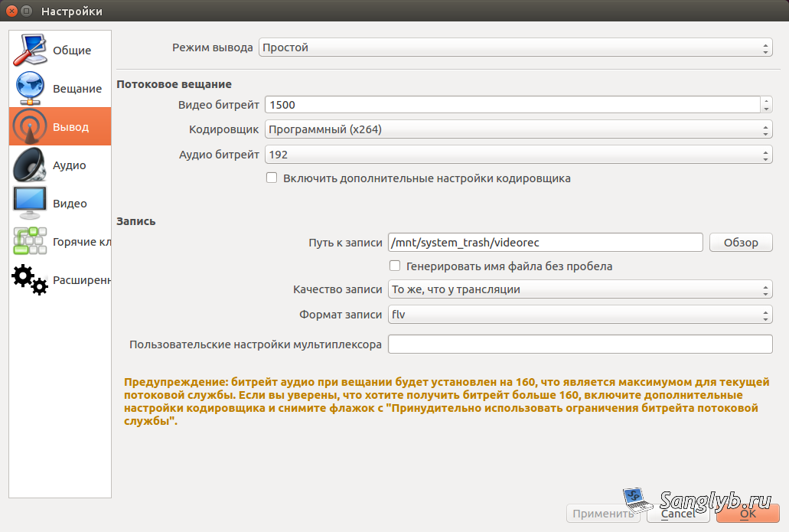This screenshot has height=532, width=789.
Task: Confirm settings with OK button
Action: coord(748,514)
